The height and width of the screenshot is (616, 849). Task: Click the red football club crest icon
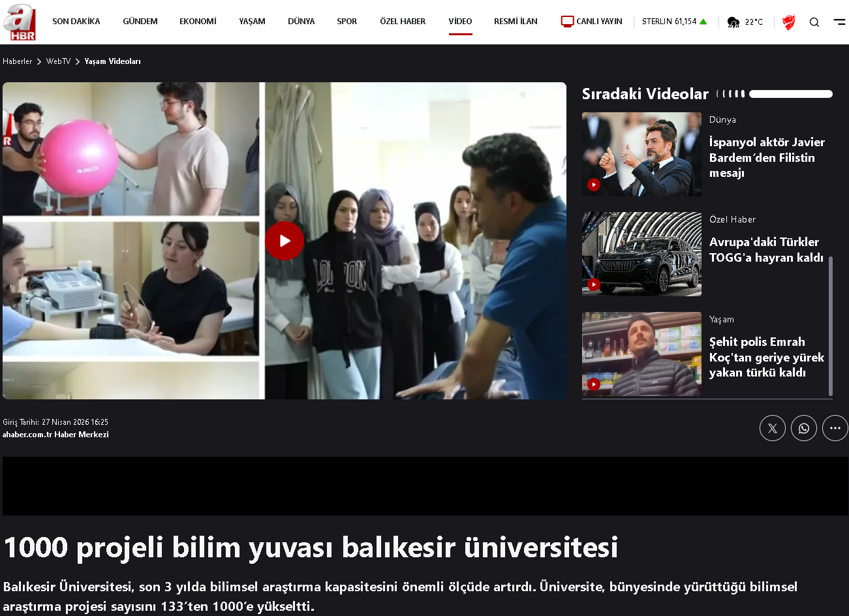coord(789,22)
